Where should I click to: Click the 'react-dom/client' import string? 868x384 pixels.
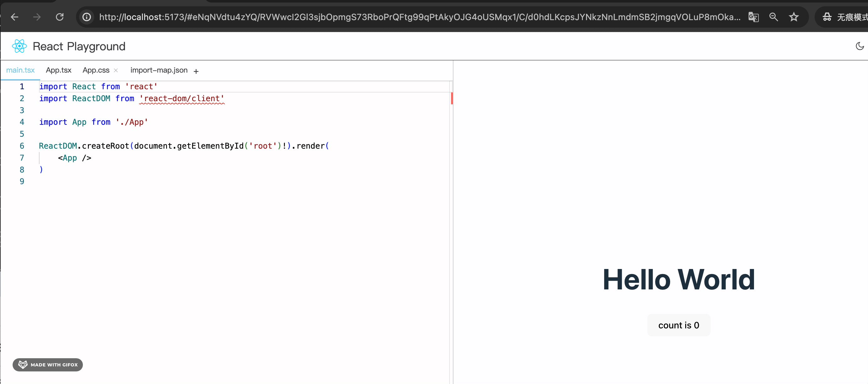coord(182,98)
